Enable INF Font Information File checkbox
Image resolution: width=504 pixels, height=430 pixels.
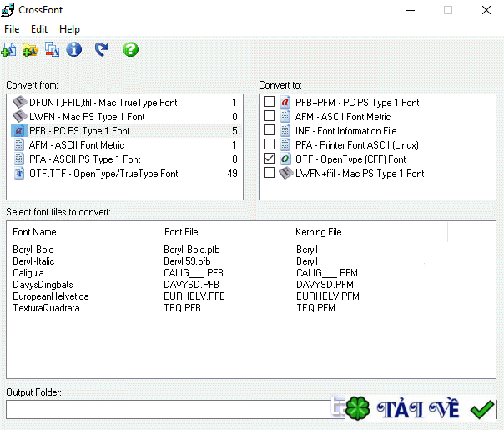click(x=269, y=130)
